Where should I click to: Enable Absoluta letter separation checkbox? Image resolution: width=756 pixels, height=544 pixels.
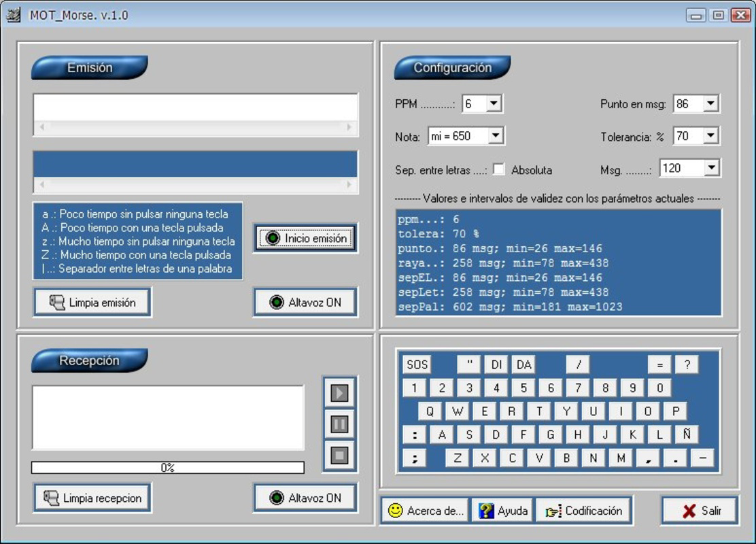(499, 169)
